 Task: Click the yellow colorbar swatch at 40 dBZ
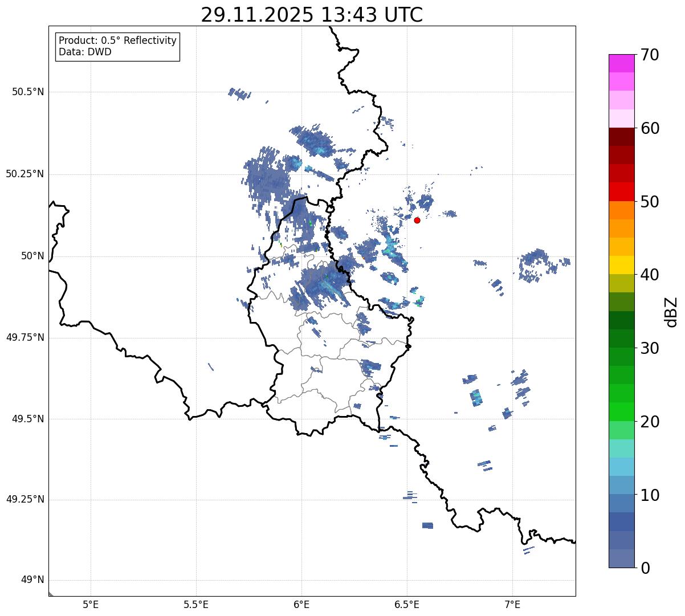621,265
